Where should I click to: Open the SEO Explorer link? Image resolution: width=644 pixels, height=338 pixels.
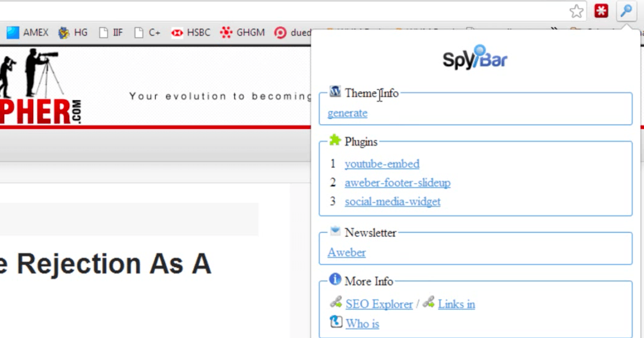pos(379,304)
